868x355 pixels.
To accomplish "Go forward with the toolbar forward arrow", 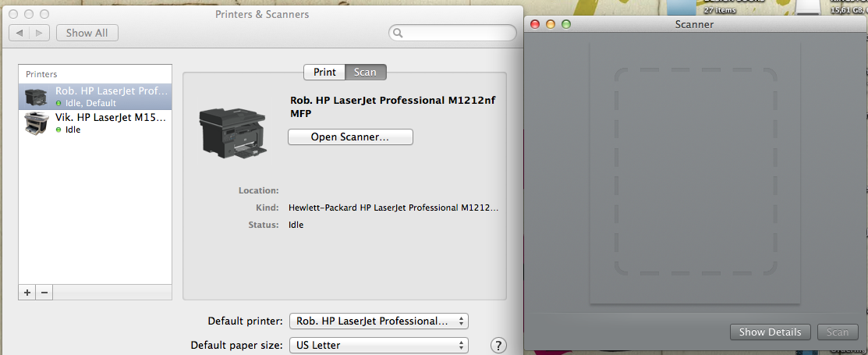I will (39, 33).
